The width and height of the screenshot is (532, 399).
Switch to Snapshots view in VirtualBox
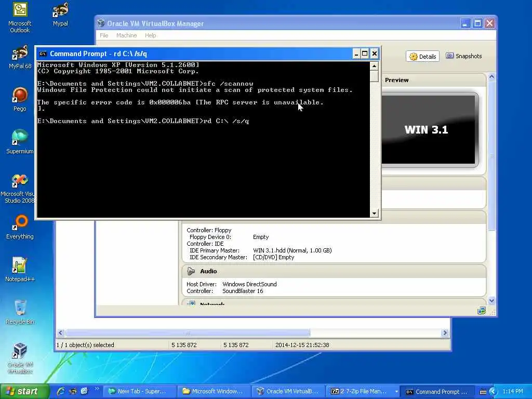tap(464, 56)
